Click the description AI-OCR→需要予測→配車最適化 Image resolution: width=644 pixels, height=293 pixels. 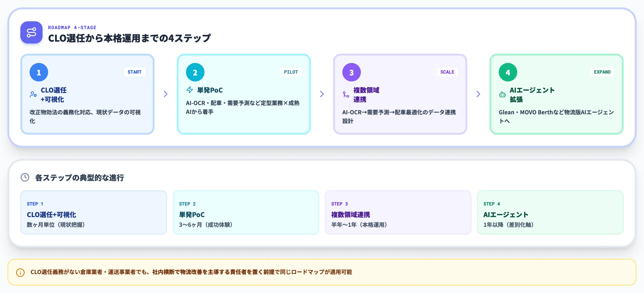pyautogui.click(x=399, y=117)
